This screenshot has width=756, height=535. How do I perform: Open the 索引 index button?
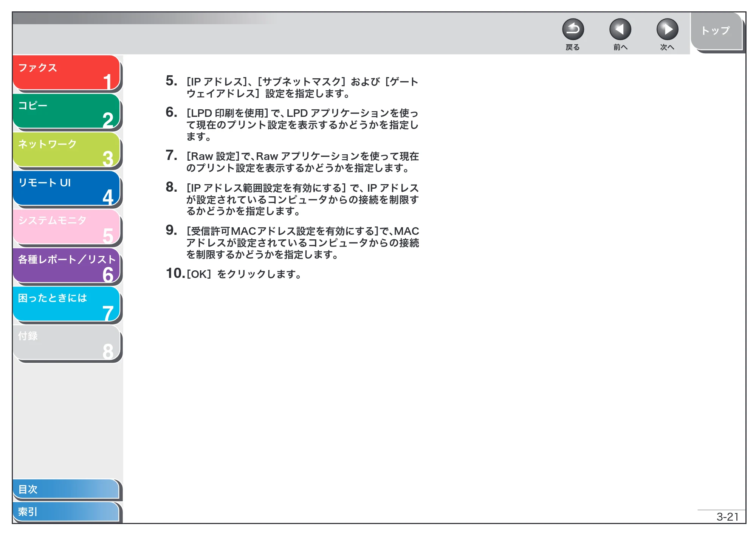[66, 512]
